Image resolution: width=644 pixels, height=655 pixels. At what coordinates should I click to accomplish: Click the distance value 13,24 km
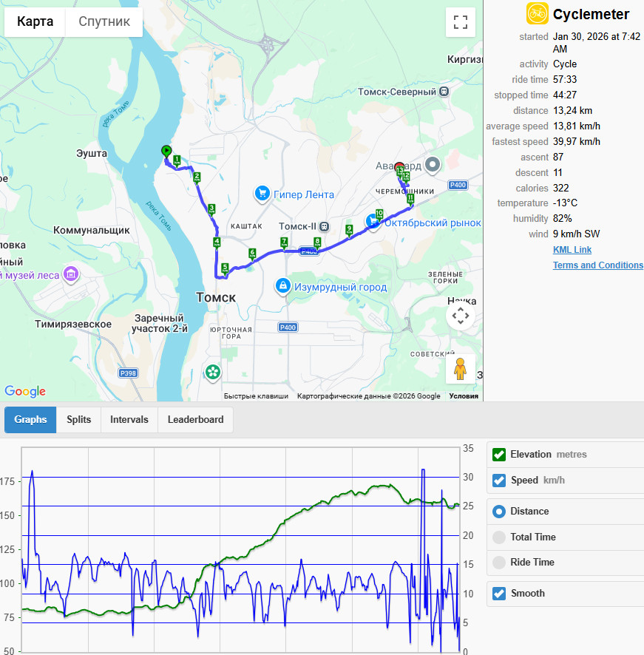point(572,111)
